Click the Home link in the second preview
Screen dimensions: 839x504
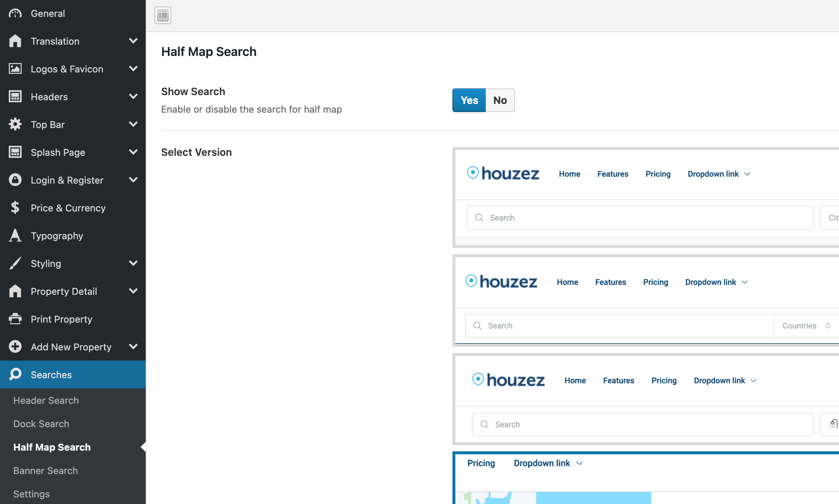pyautogui.click(x=567, y=282)
